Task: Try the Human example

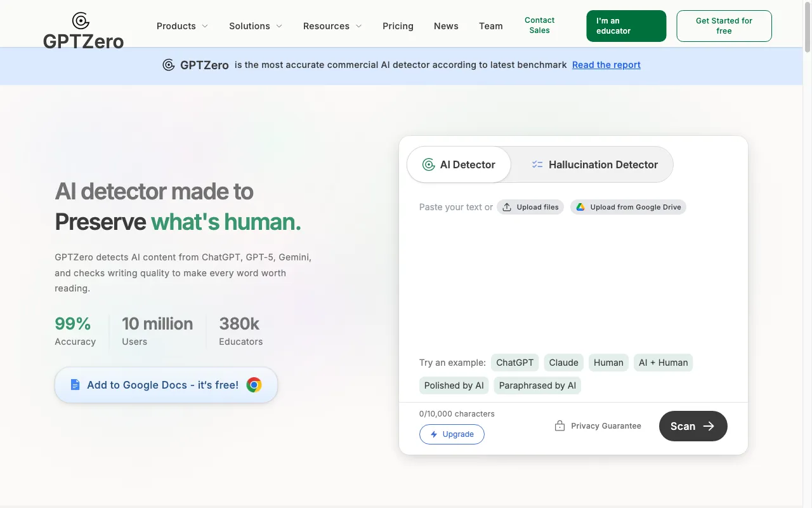Action: [608, 363]
